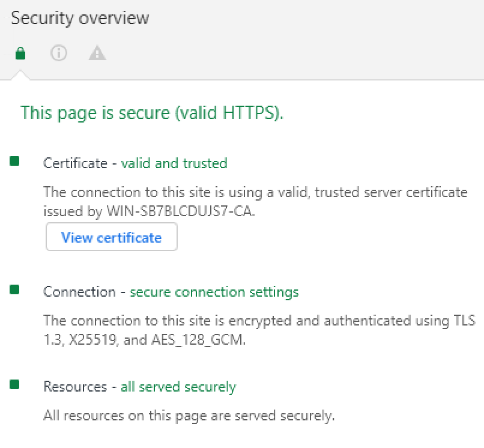Click 'This page is secure (valid HTTPS)' text
484x448 pixels.
(152, 113)
